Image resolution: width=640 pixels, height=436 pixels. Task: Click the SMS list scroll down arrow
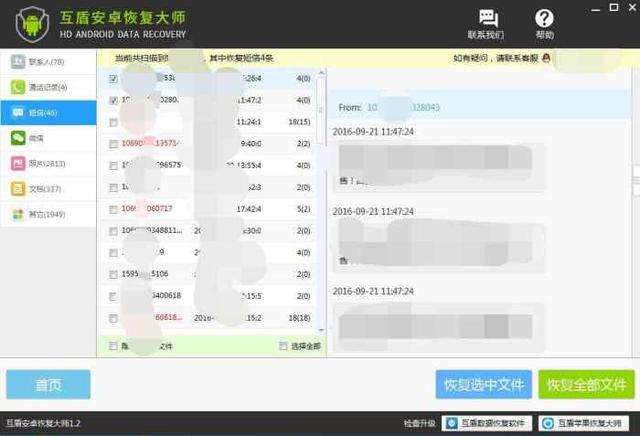click(x=321, y=330)
